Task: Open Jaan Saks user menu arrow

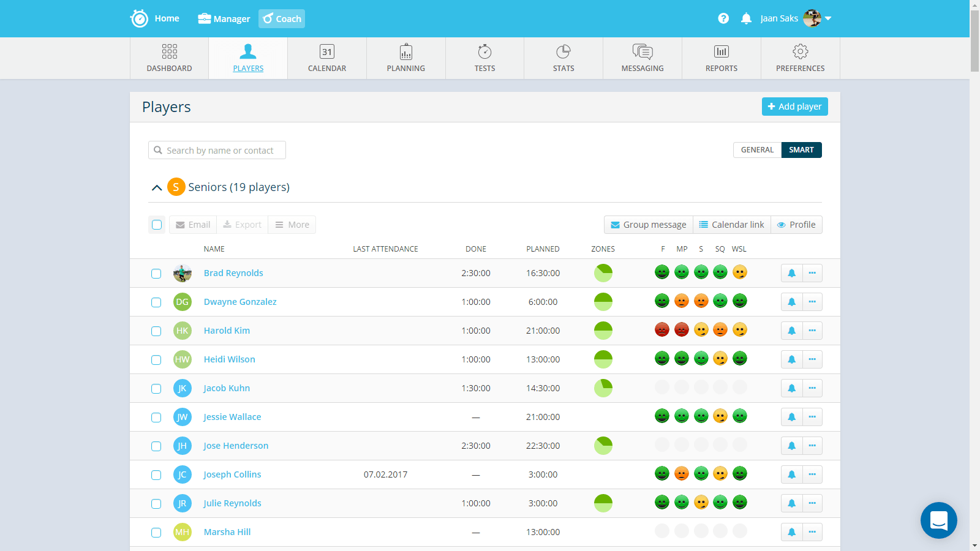Action: [x=828, y=18]
